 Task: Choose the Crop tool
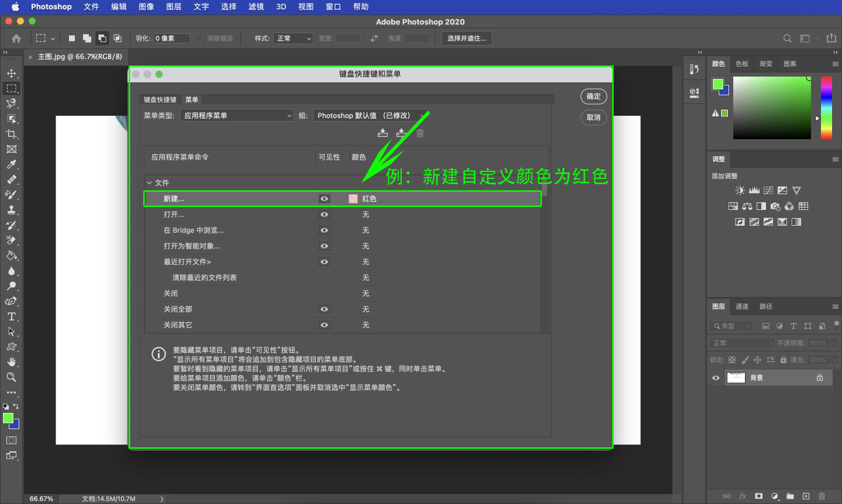[x=12, y=134]
